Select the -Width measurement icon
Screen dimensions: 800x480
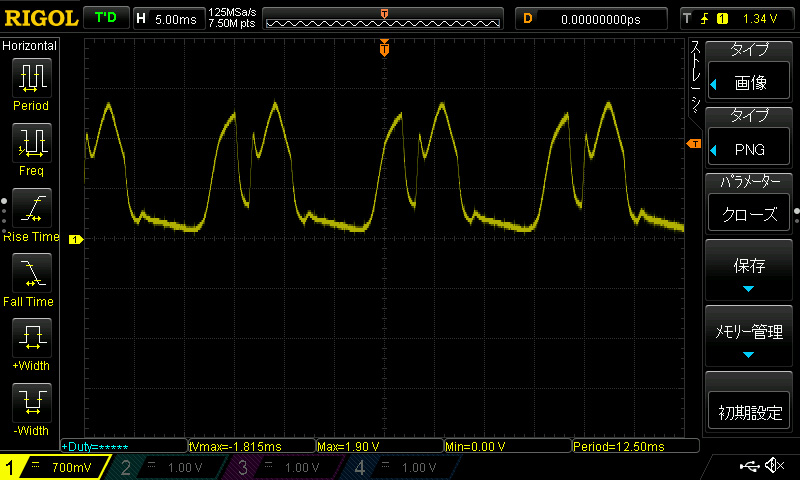pyautogui.click(x=31, y=401)
